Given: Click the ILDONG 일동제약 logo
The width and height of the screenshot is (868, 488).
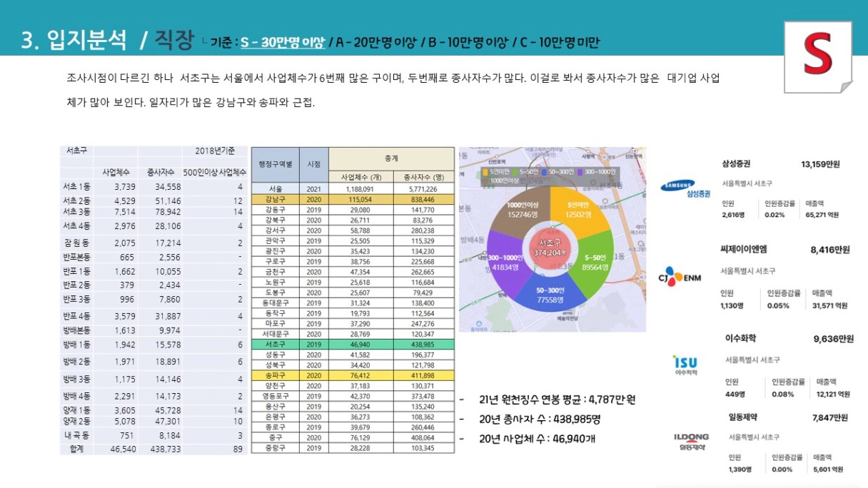Looking at the screenshot, I should [691, 441].
